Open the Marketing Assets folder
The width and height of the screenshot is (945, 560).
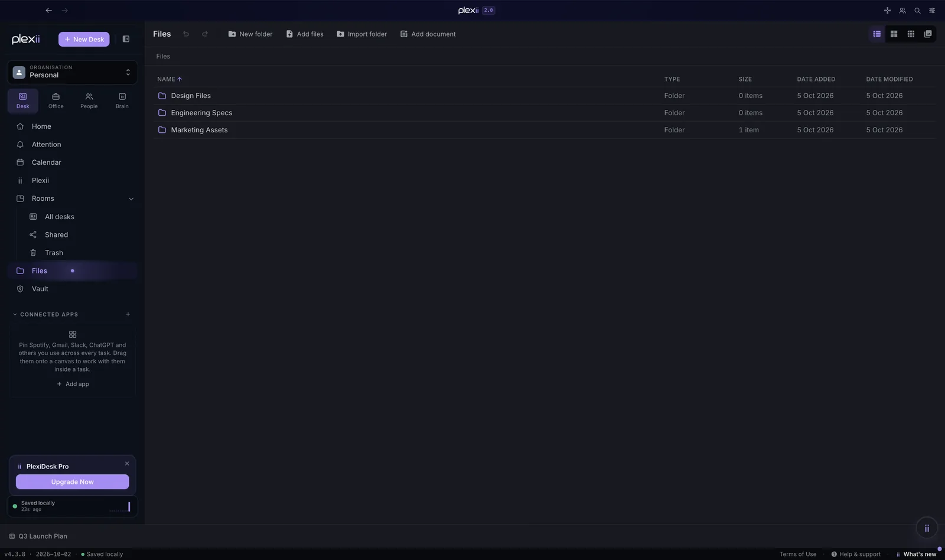[545, 130]
